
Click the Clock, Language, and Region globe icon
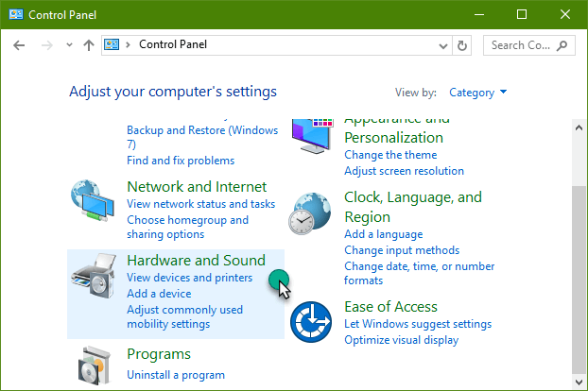[310, 213]
